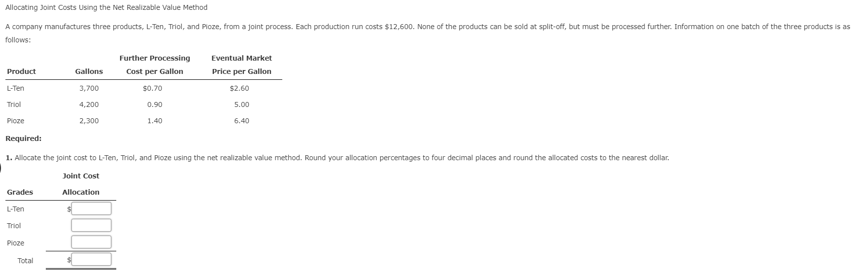Viewport: 868px width, 275px height.
Task: Click the Pioze gallons value 2,300
Action: (x=89, y=121)
